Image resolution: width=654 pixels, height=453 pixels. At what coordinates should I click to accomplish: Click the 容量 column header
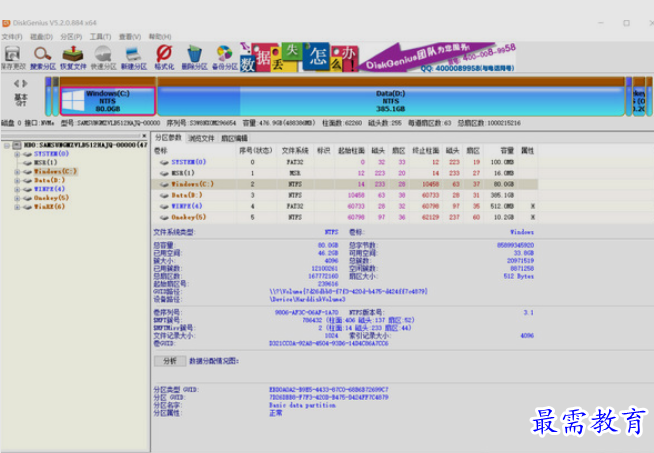tap(507, 151)
